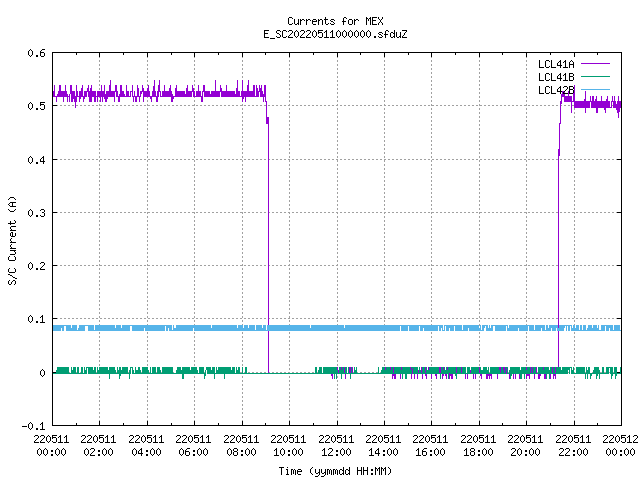Click the 220511 10:00 time tick label

pos(289,446)
